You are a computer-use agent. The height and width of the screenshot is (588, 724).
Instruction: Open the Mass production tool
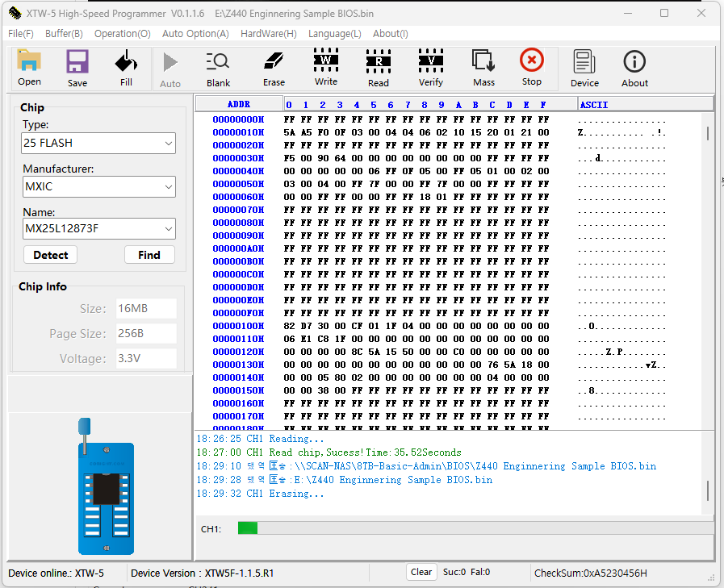483,69
